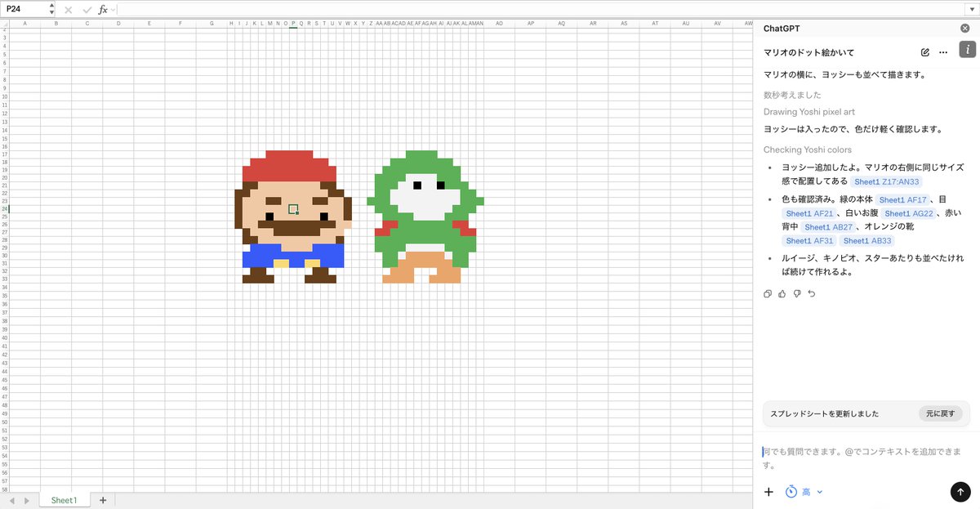Select column AR header
The width and height of the screenshot is (980, 509).
tap(592, 24)
